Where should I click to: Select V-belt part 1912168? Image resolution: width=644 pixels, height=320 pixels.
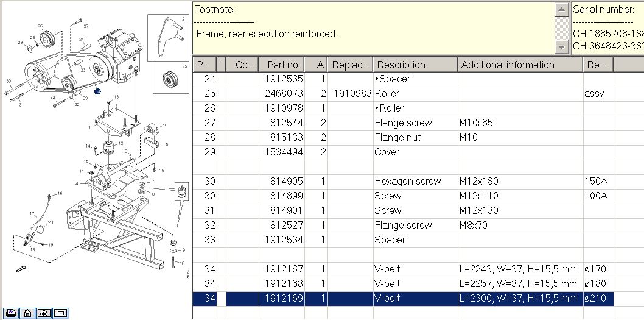click(403, 284)
